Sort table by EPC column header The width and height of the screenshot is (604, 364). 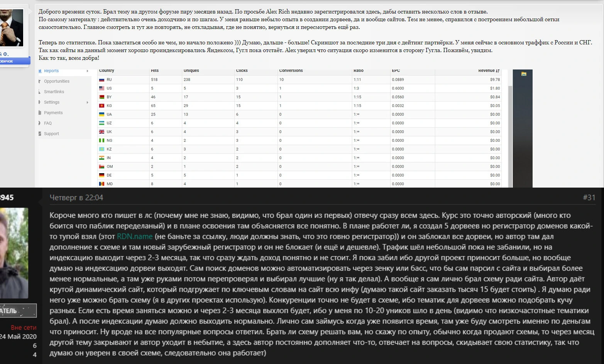point(396,71)
